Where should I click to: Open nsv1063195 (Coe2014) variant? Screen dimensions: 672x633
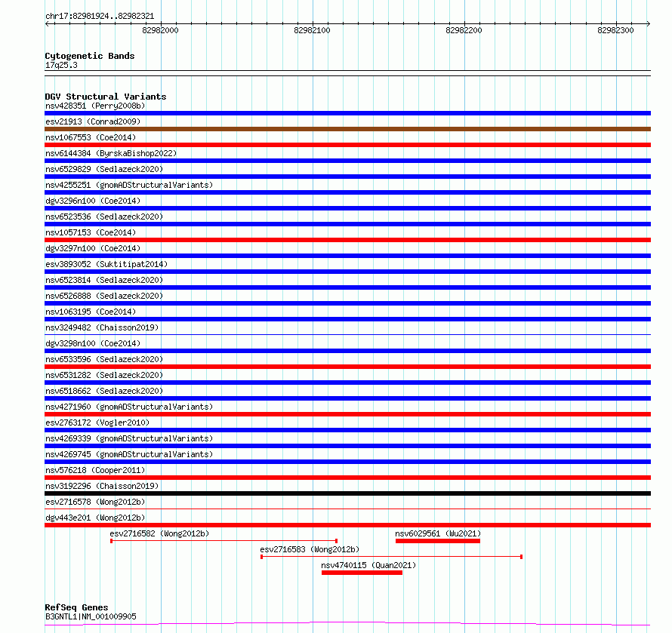point(91,312)
